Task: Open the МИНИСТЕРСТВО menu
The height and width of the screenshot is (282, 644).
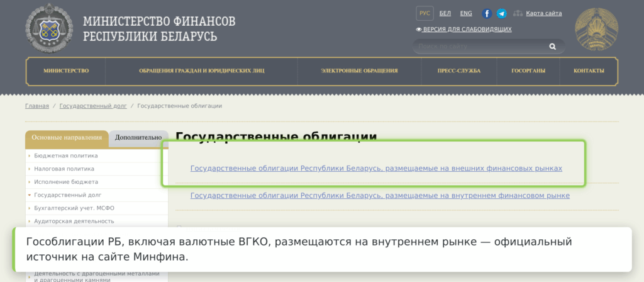Action: (66, 70)
